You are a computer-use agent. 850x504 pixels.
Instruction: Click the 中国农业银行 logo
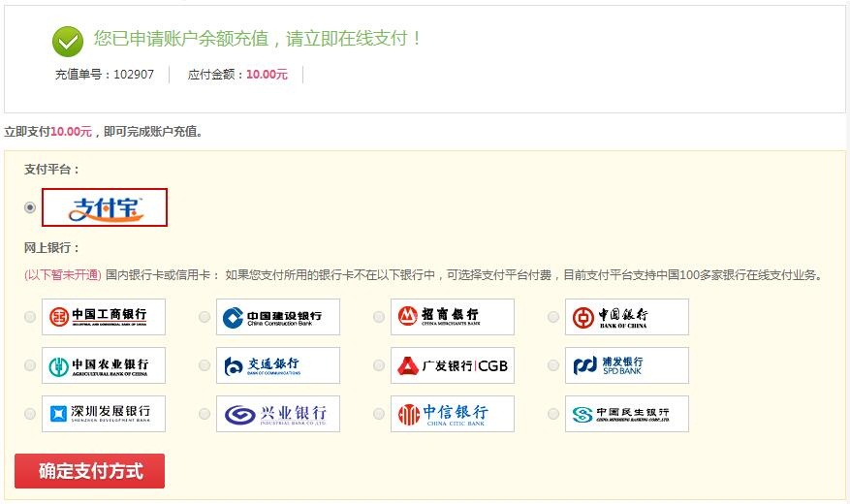[104, 365]
